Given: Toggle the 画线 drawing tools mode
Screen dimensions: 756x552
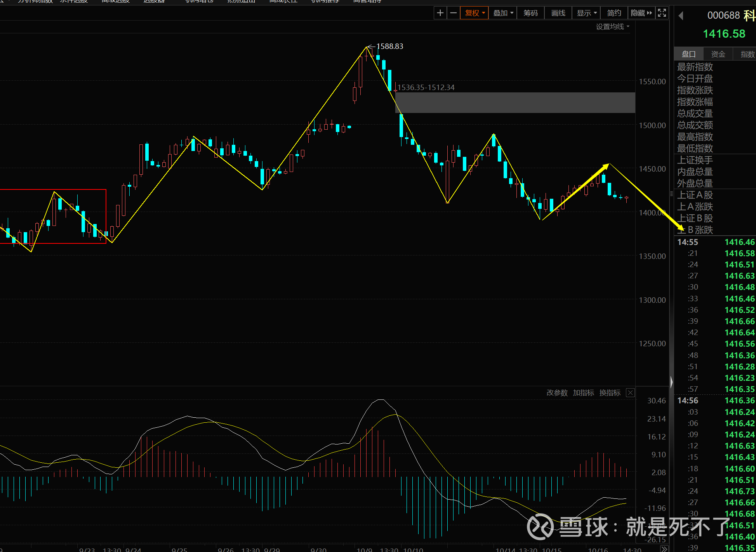Looking at the screenshot, I should [x=558, y=13].
